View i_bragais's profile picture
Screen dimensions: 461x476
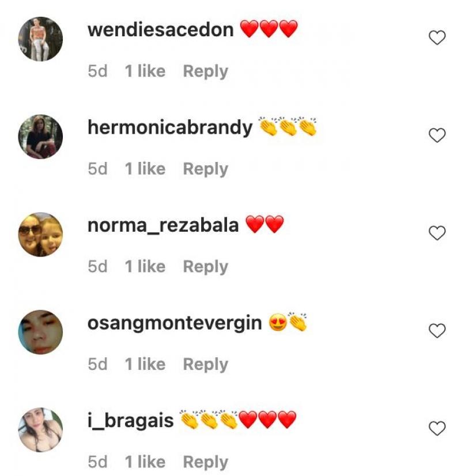pyautogui.click(x=41, y=430)
